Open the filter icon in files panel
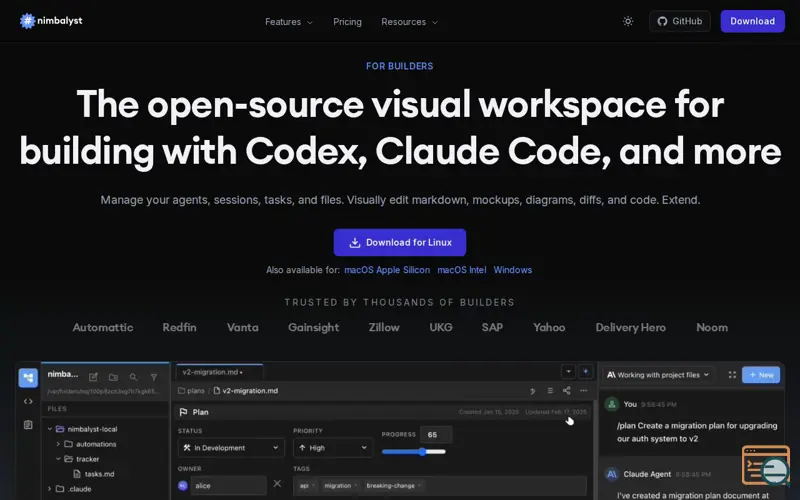 [154, 377]
